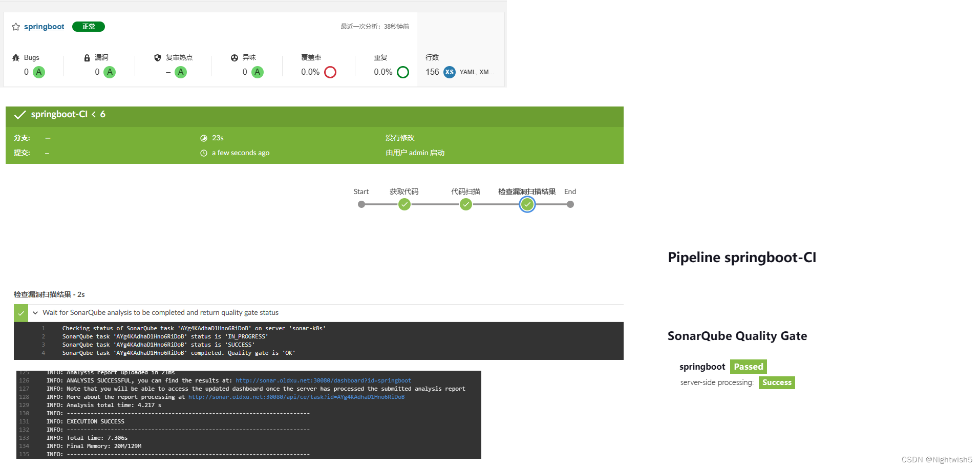
Task: Select the Start node in pipeline graph
Action: [x=361, y=204]
